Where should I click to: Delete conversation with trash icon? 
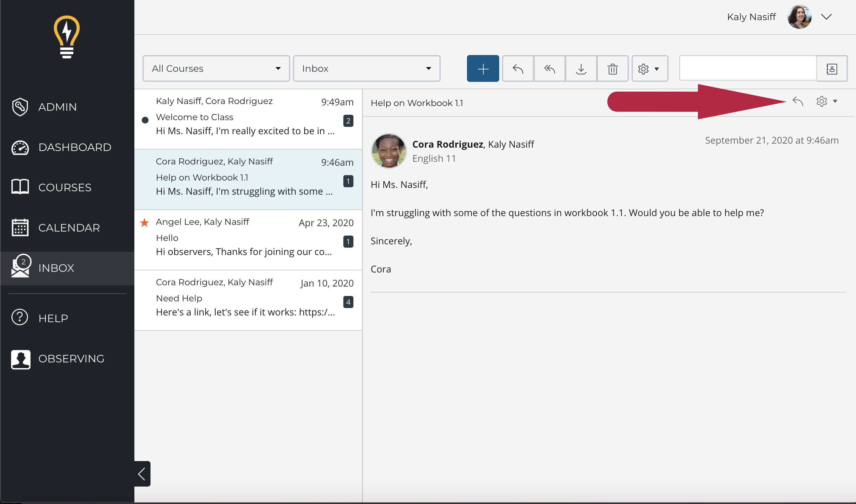(x=612, y=68)
